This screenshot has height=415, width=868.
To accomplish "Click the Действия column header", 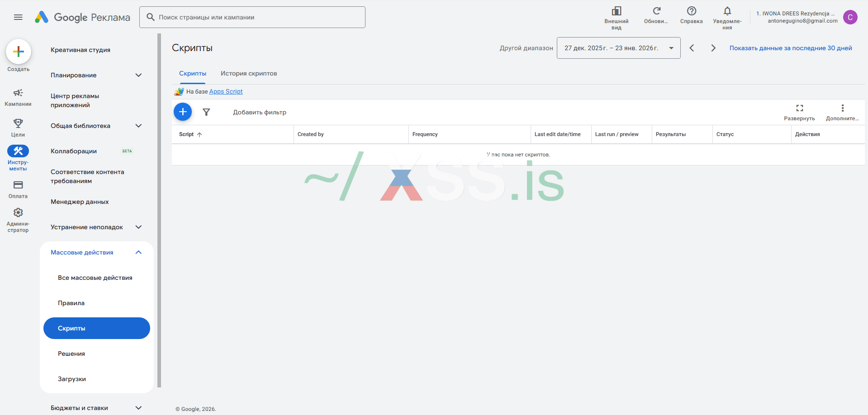I will pos(807,134).
